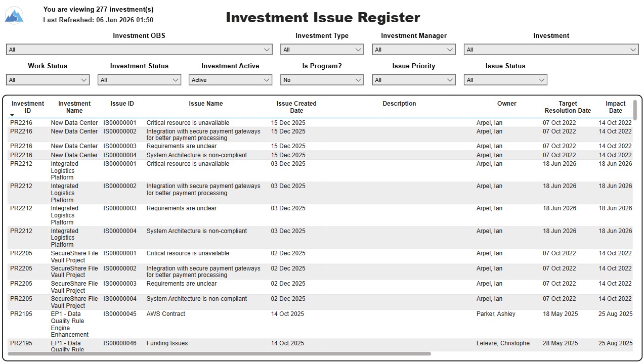Click the mountain logo icon
The width and height of the screenshot is (644, 363).
[x=14, y=15]
